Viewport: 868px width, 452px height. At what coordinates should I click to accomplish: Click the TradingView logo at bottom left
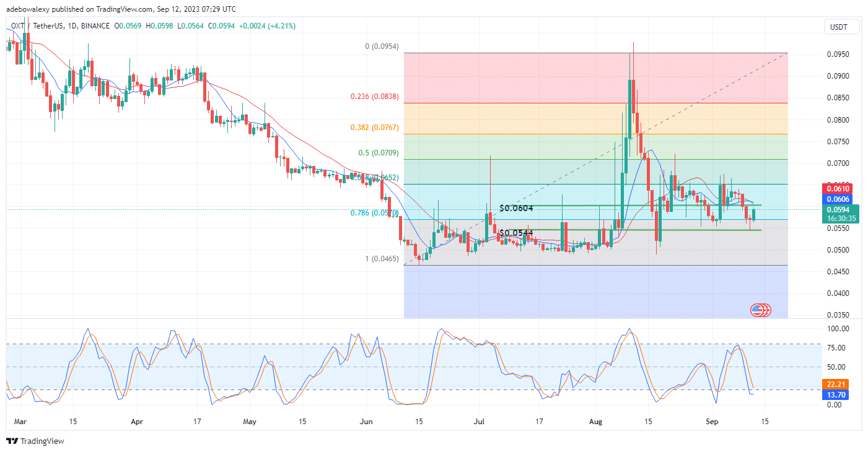click(35, 441)
